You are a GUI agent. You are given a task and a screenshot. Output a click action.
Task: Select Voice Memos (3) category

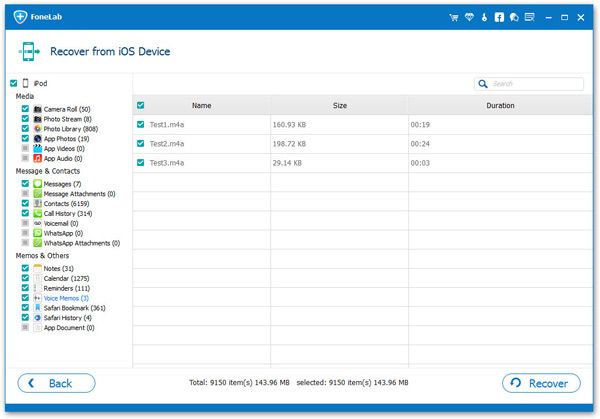(66, 298)
